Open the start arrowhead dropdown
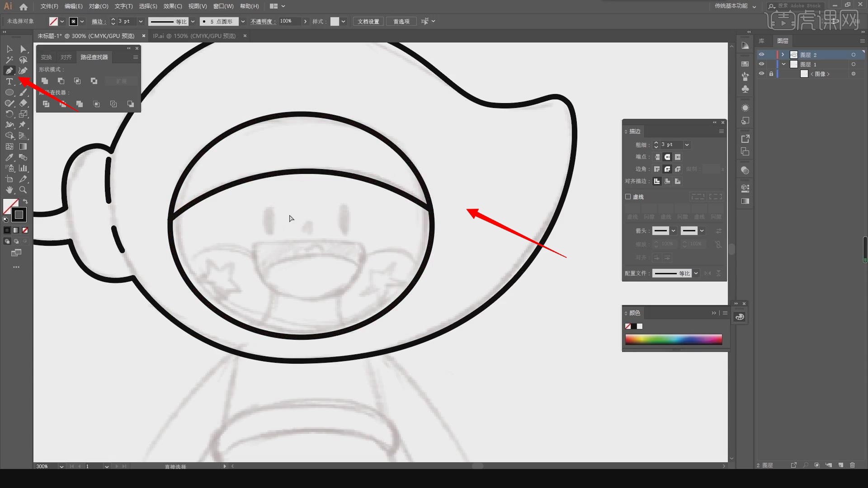868x488 pixels. pyautogui.click(x=673, y=231)
